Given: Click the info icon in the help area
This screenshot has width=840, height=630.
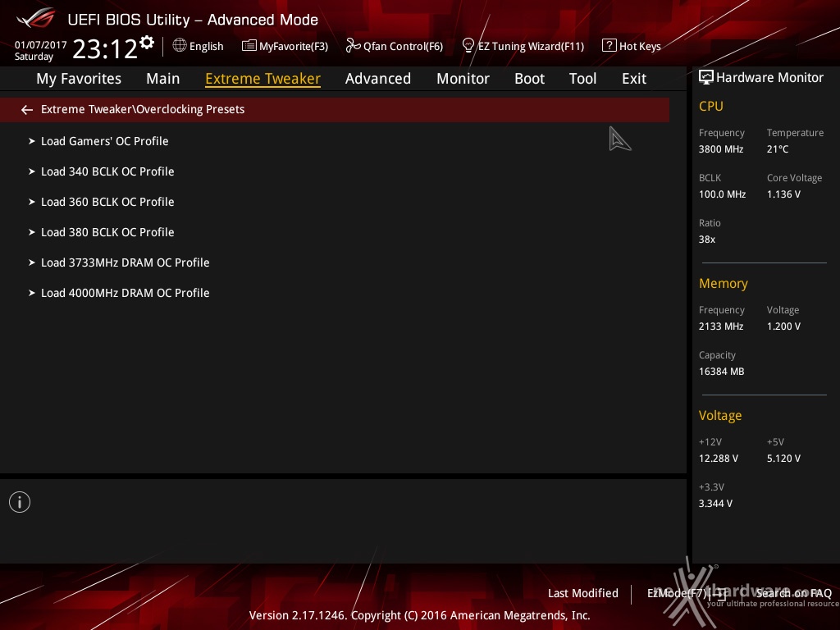Looking at the screenshot, I should [20, 502].
